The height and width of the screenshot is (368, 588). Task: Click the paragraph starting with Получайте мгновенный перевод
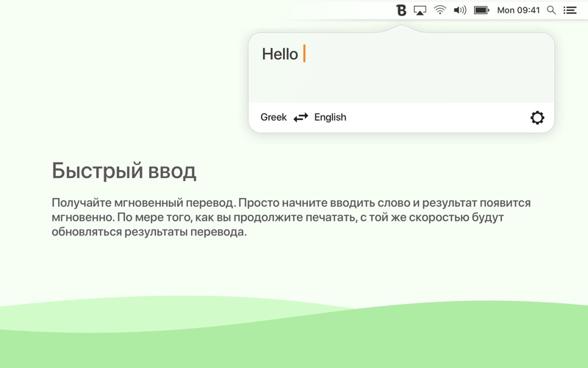coord(291,217)
